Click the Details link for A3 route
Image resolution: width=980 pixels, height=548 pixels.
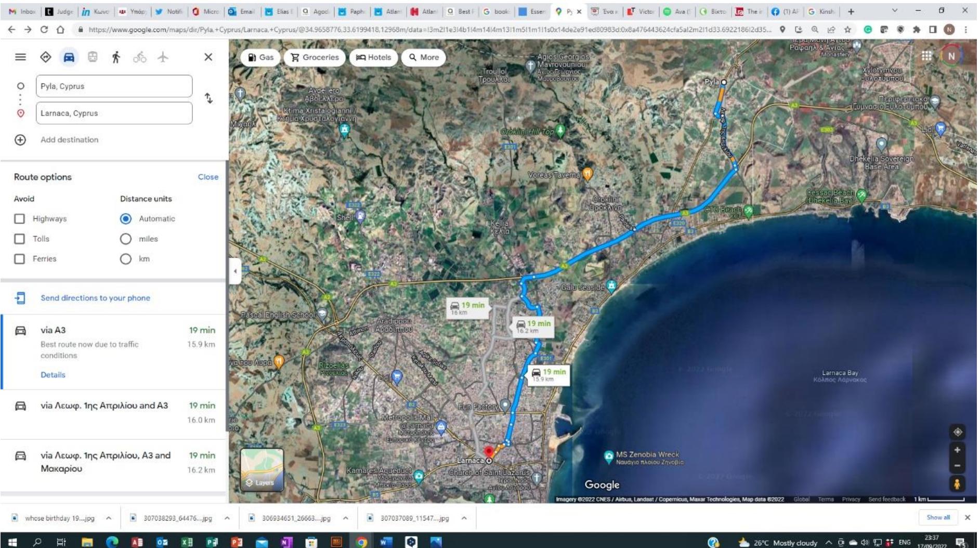pyautogui.click(x=53, y=375)
